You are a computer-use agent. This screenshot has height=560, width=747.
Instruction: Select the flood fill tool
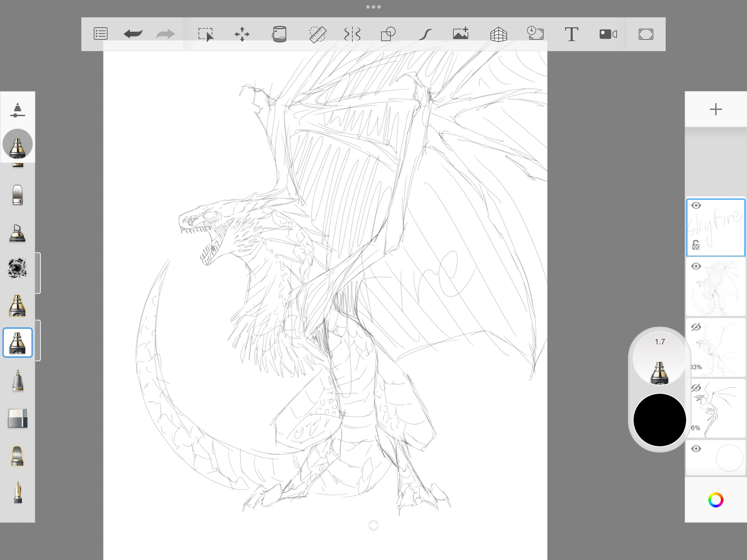click(x=280, y=34)
